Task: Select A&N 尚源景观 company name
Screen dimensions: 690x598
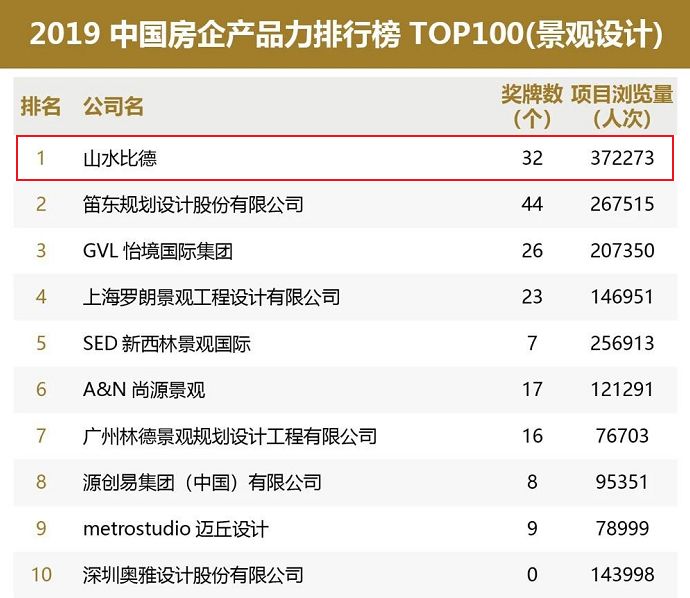Action: [144, 390]
